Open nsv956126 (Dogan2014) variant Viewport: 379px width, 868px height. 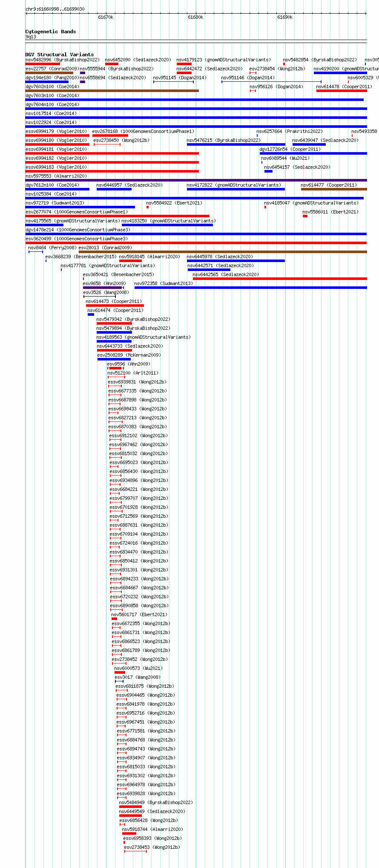pyautogui.click(x=276, y=87)
